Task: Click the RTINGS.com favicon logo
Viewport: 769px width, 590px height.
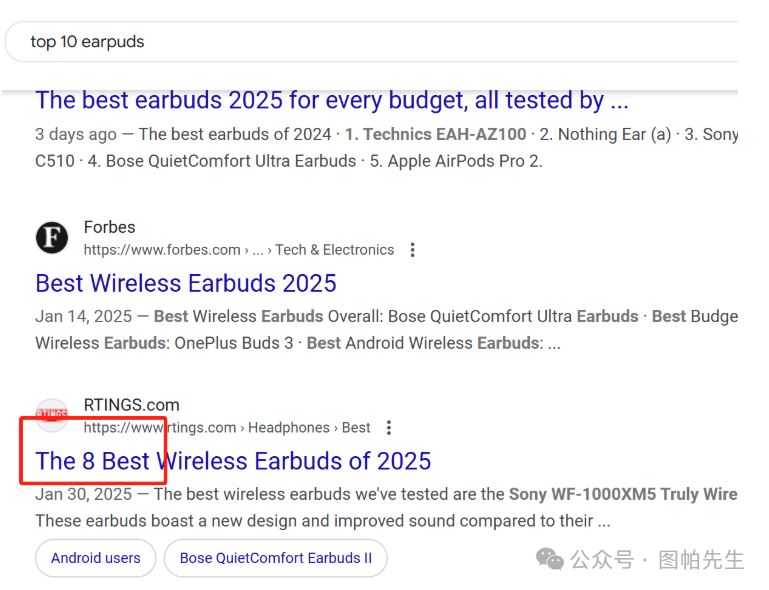Action: coord(52,415)
